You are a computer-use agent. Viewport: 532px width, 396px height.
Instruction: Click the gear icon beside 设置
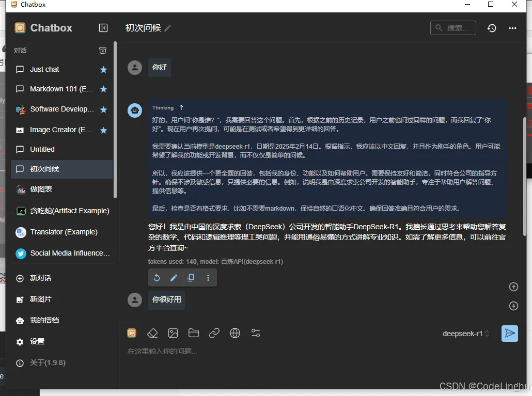(20, 342)
